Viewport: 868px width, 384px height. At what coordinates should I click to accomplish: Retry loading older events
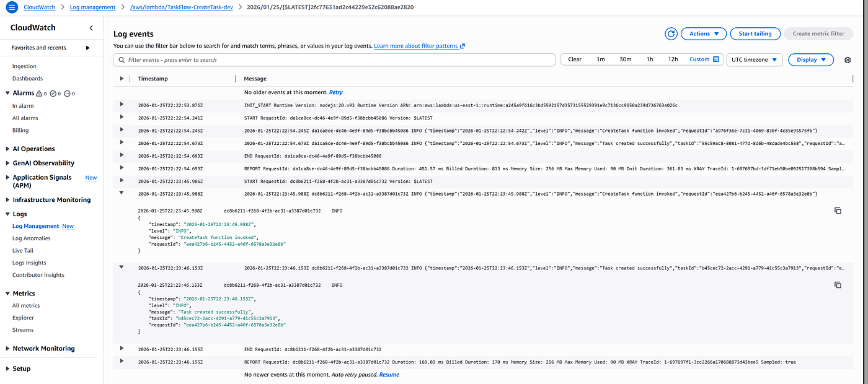click(335, 92)
